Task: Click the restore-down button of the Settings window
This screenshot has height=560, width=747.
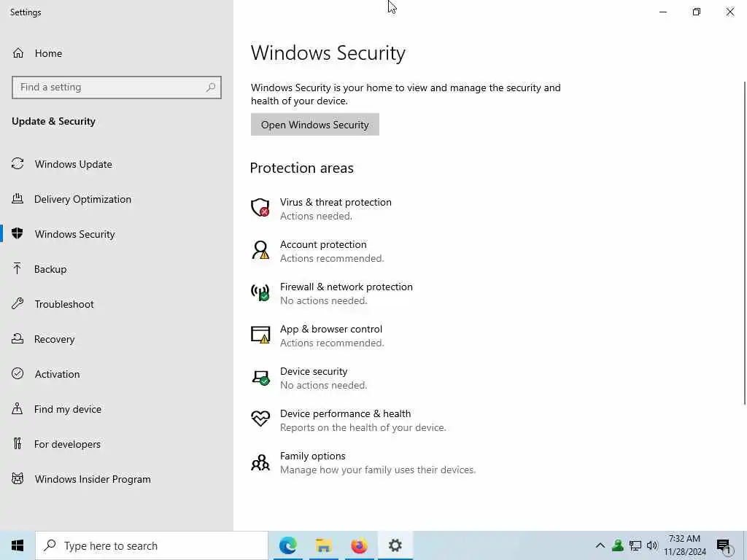Action: pos(697,12)
